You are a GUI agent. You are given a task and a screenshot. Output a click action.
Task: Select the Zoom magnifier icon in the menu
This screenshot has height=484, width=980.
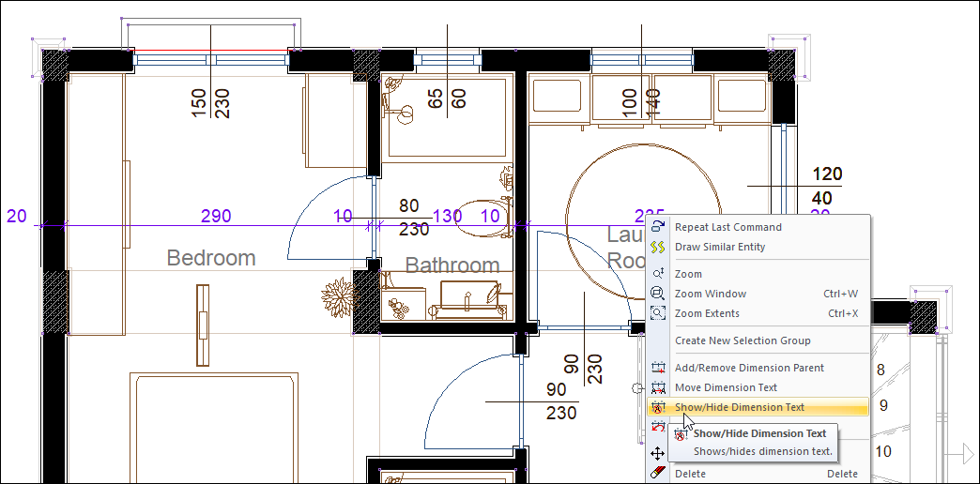tap(658, 274)
